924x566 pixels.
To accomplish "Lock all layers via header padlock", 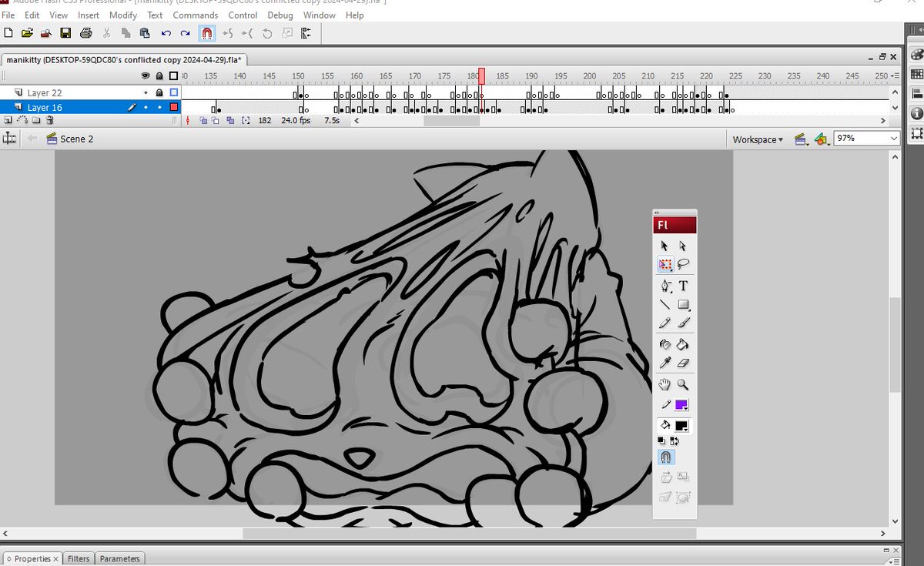I will 159,75.
